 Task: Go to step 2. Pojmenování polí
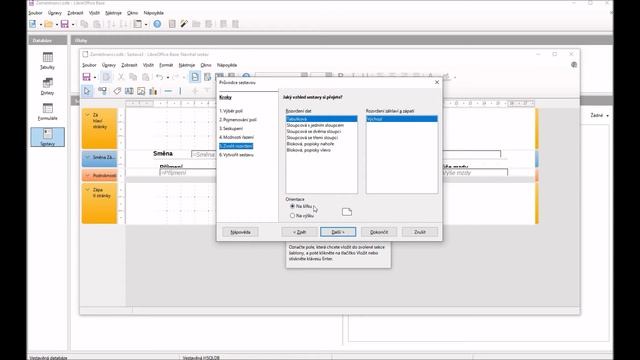[238, 120]
